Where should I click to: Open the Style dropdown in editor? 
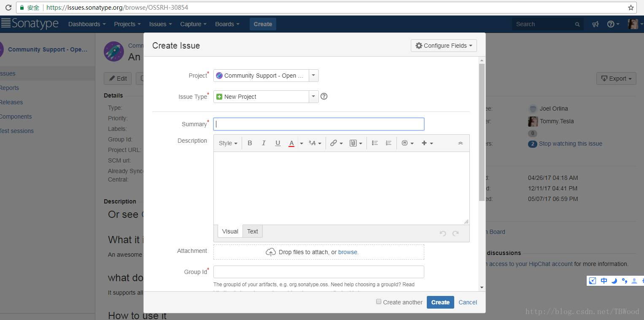[228, 143]
